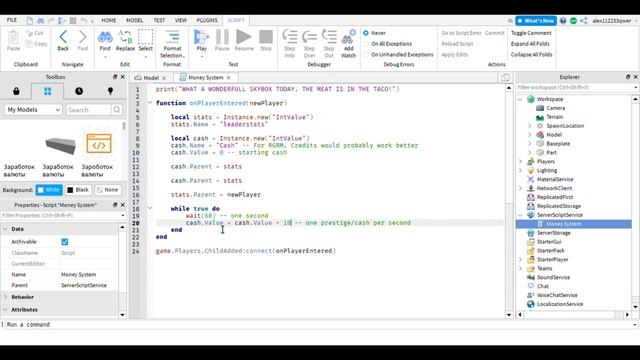Click Toggle Comment action
This screenshot has height=360, width=640.
[531, 33]
